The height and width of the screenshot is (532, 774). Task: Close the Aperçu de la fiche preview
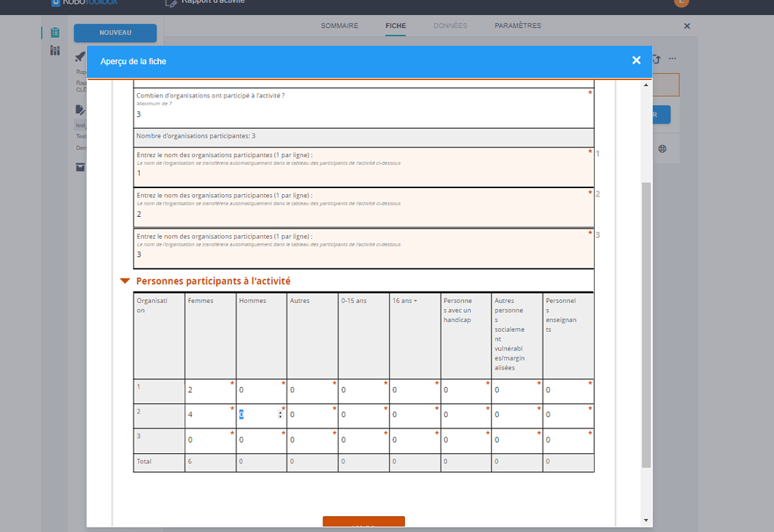[636, 60]
